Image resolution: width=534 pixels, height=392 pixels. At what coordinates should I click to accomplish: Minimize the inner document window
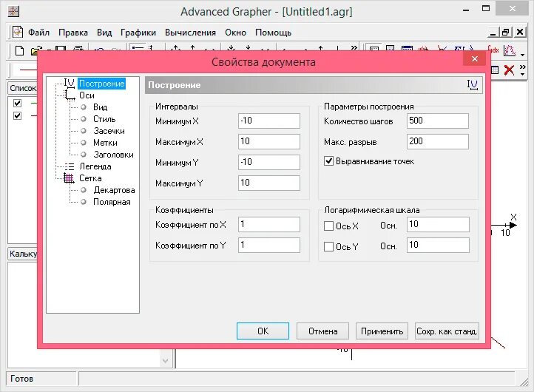coord(493,32)
